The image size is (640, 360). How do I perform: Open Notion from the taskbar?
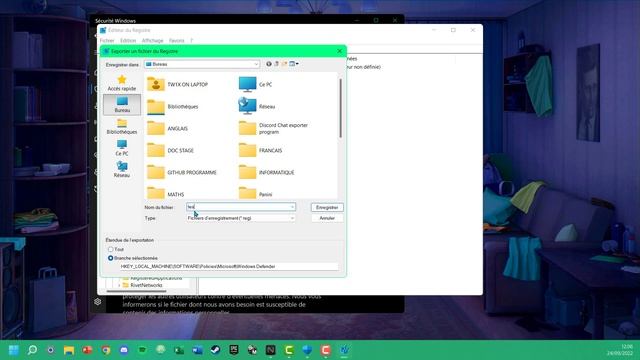271,350
